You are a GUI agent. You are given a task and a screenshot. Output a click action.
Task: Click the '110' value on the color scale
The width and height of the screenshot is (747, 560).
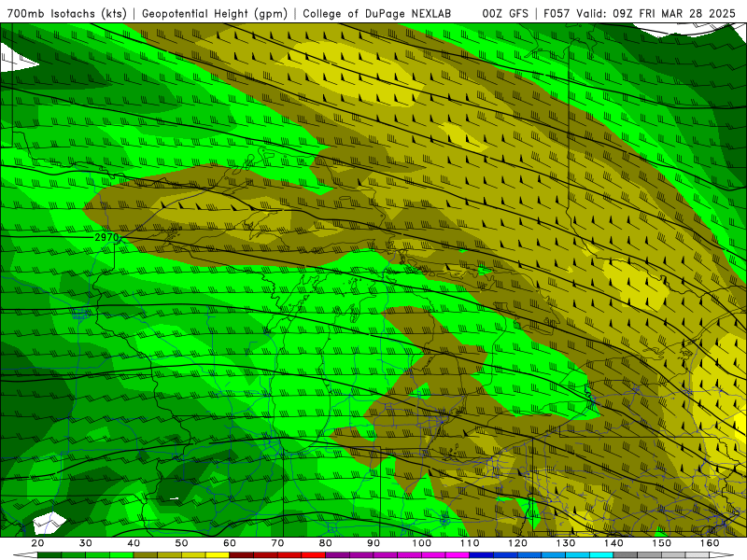(x=470, y=543)
